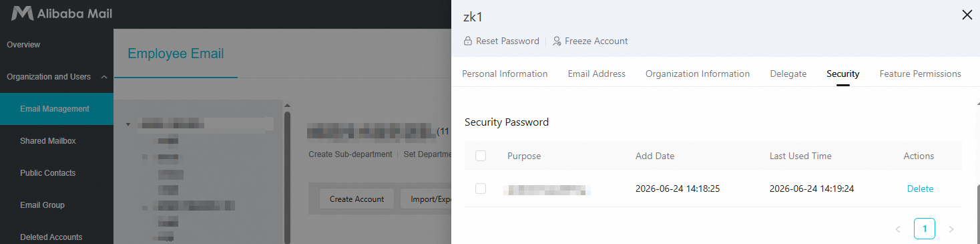980x244 pixels.
Task: Go to next page arrow
Action: coord(951,229)
